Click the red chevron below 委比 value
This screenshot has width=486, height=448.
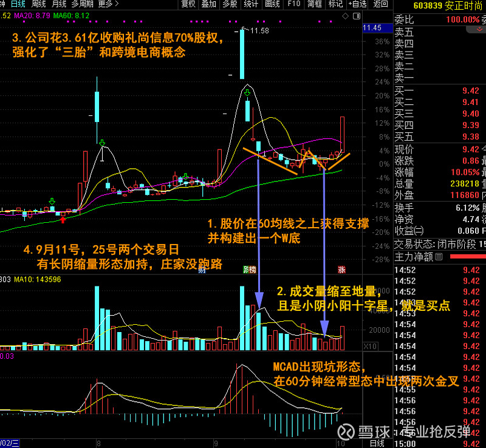479,29
